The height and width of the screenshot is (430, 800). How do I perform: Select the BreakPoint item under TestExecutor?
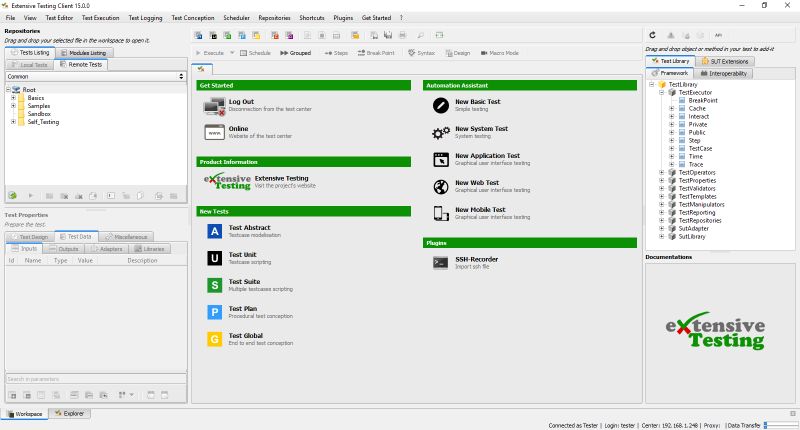pyautogui.click(x=703, y=100)
